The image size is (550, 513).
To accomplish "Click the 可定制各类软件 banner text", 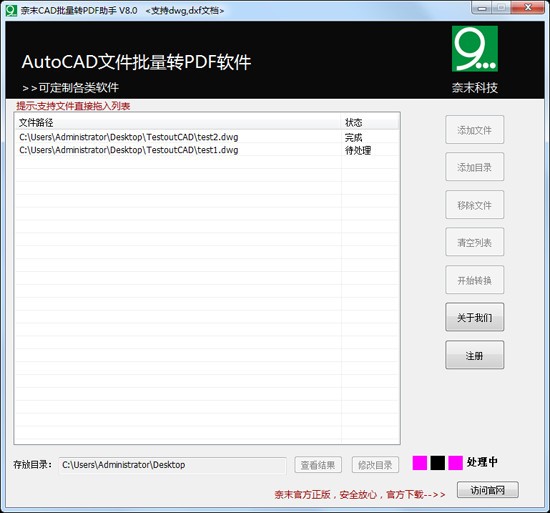I will pos(71,87).
